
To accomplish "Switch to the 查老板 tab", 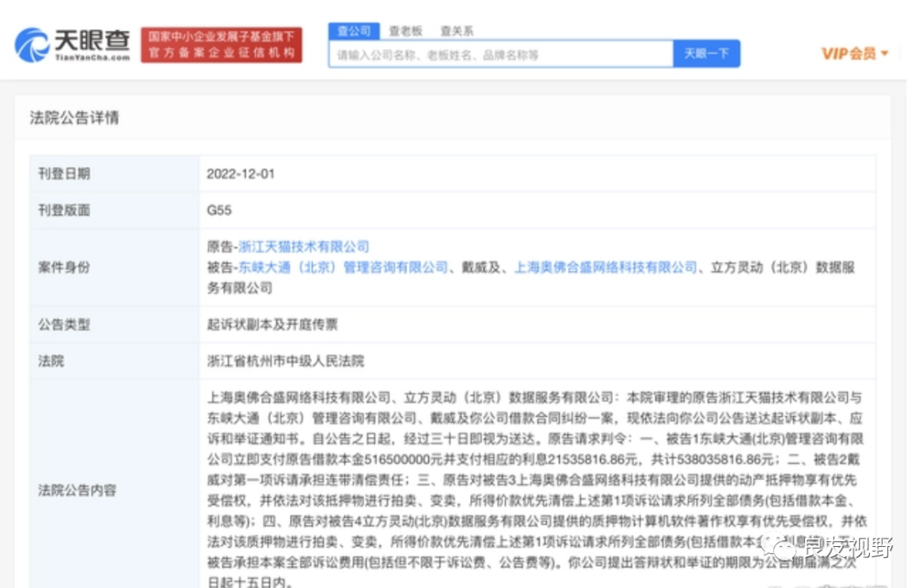I will 406,31.
